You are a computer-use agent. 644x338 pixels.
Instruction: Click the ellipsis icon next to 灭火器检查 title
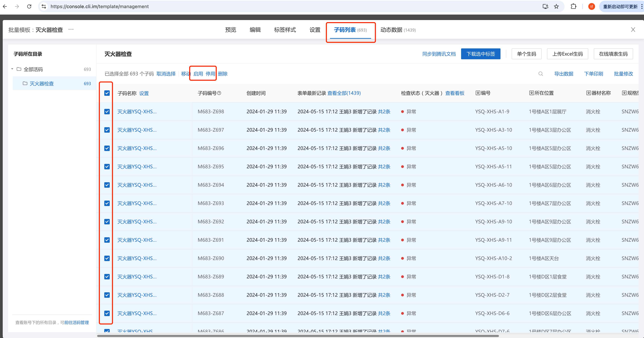[x=71, y=29]
